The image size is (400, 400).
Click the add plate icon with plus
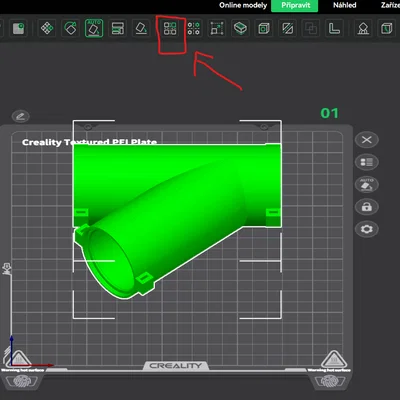tap(19, 28)
